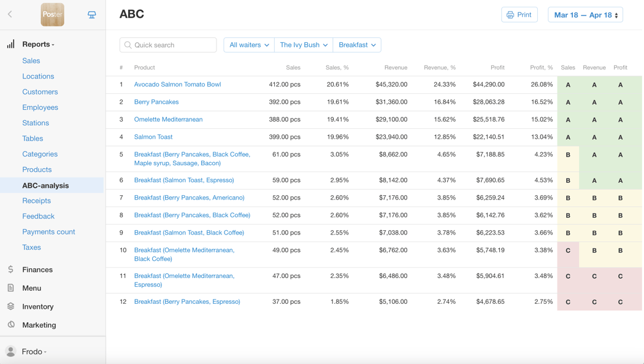Open the Berry Pancakes product page
This screenshot has width=644, height=364.
[156, 102]
